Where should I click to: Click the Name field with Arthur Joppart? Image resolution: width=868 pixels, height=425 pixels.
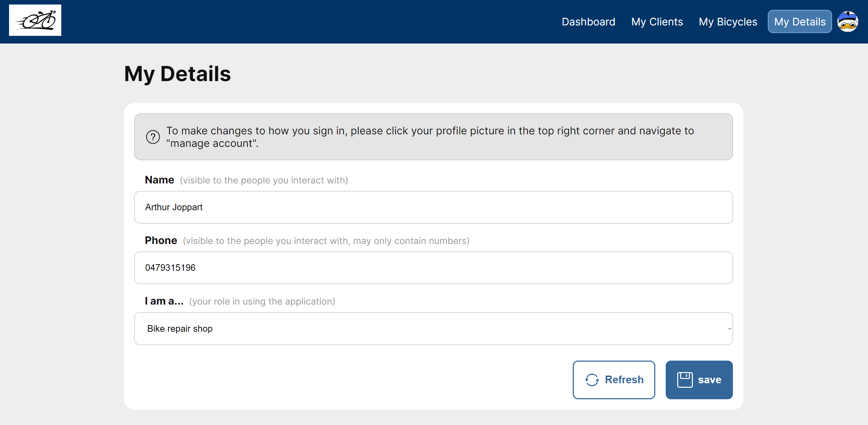(x=433, y=207)
